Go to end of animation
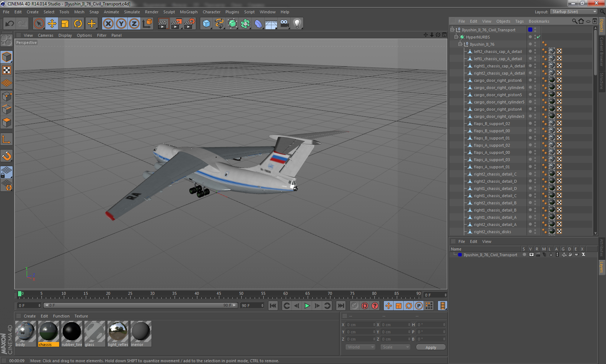 [x=341, y=306]
